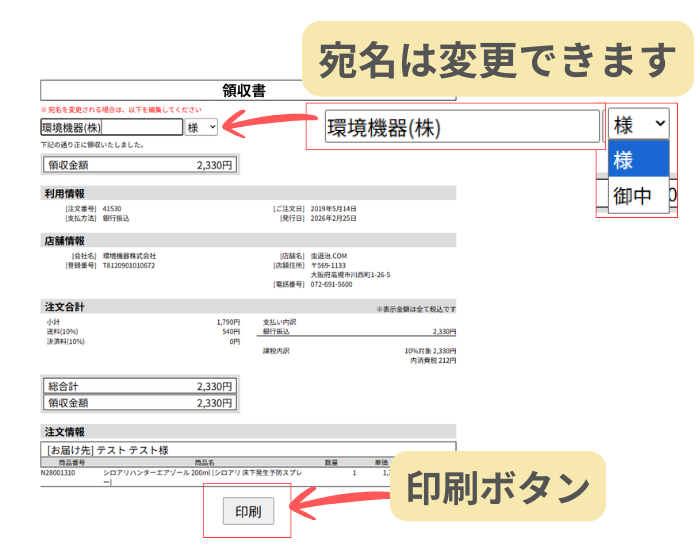The height and width of the screenshot is (560, 700).
Task: Click the shipping fee 540円
Action: [231, 332]
